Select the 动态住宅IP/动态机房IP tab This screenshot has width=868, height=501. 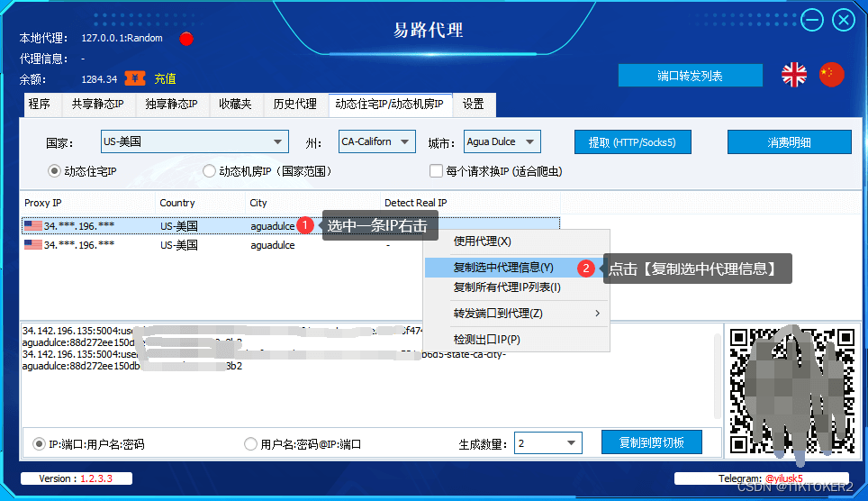[x=390, y=105]
